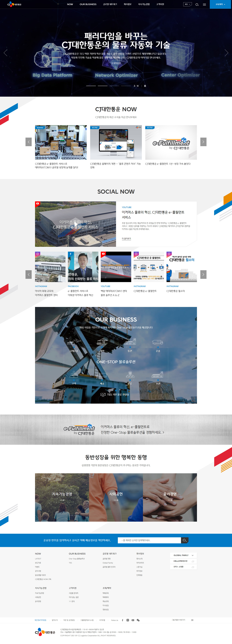232x644 pixels.
Task: Click the tracking search magnifier button
Action: tap(185, 540)
